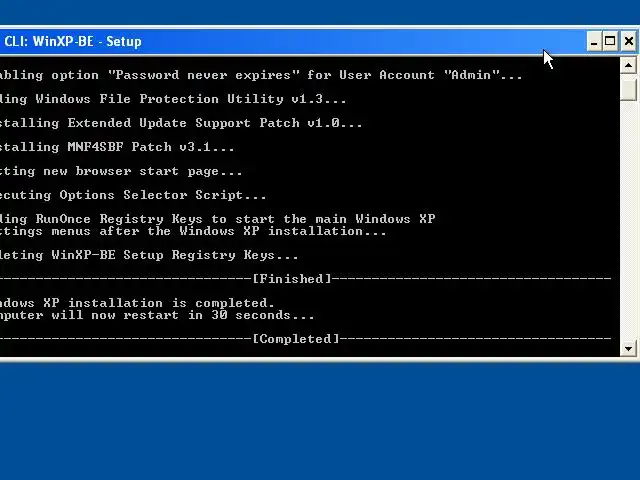640x480 pixels.
Task: Click the scrollbar down arrow
Action: tap(629, 349)
